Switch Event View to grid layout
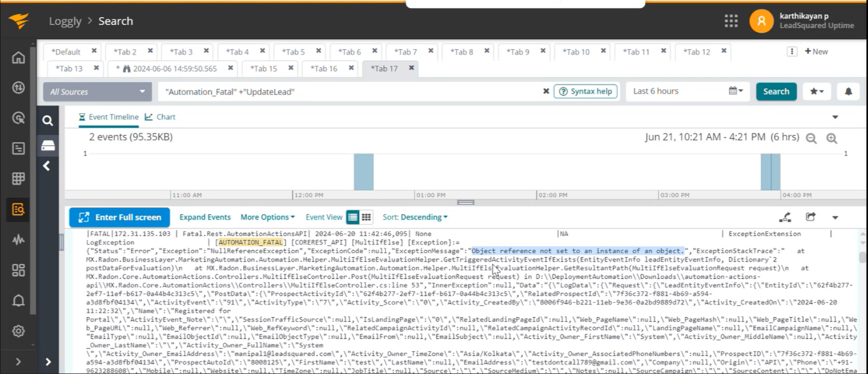868x374 pixels. tap(366, 217)
